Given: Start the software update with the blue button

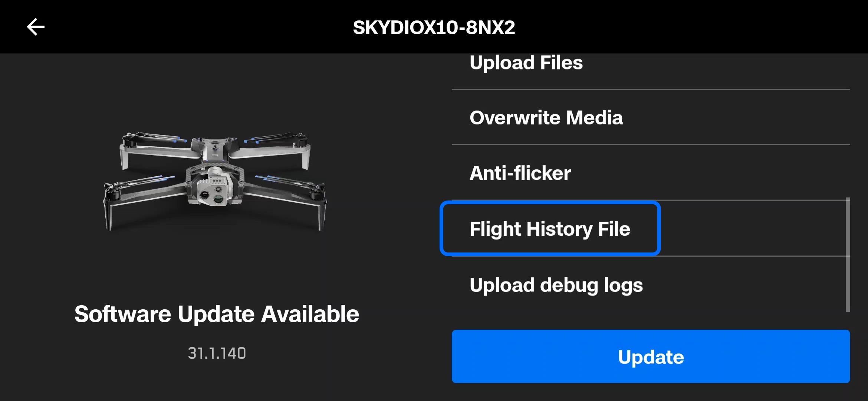Looking at the screenshot, I should 651,356.
